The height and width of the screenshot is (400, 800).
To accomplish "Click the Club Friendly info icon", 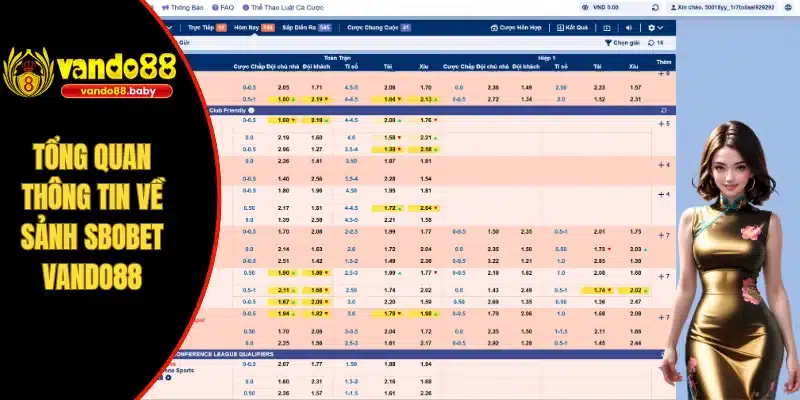I will (x=252, y=110).
